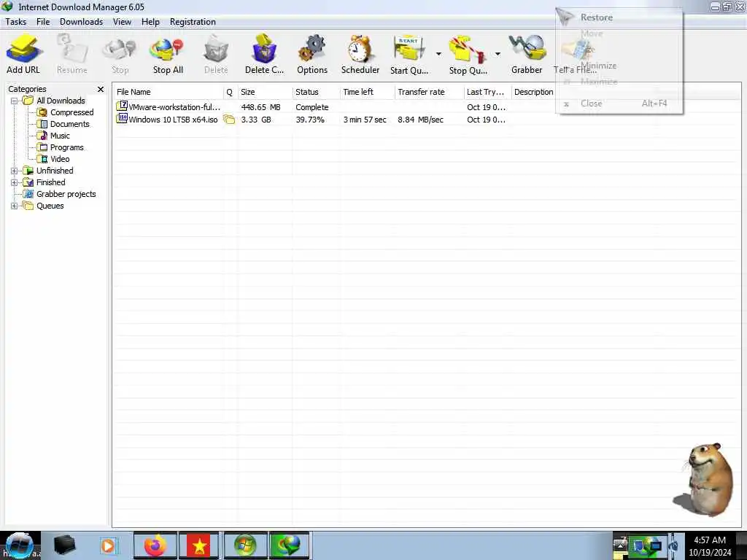
Task: Click the 39.73% status cell
Action: [310, 120]
